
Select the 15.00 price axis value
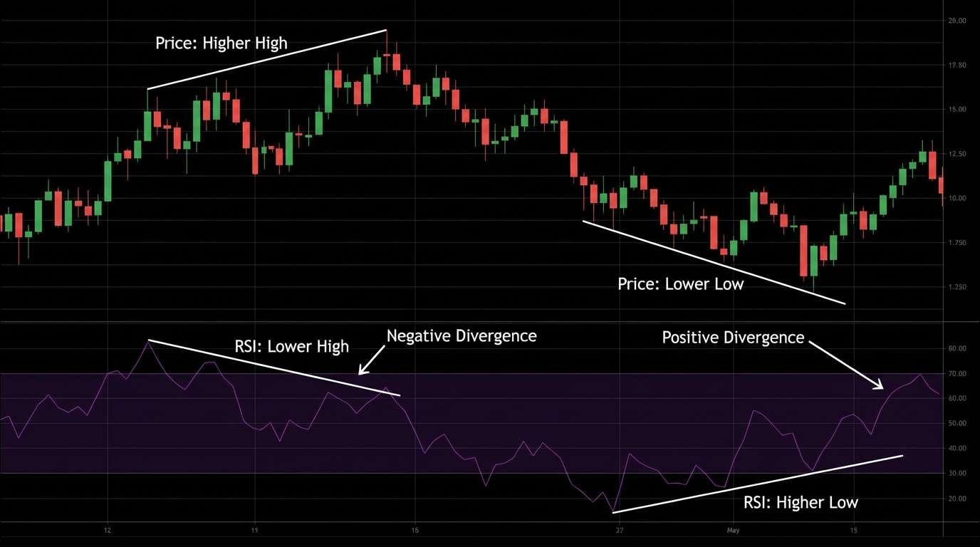coord(956,109)
